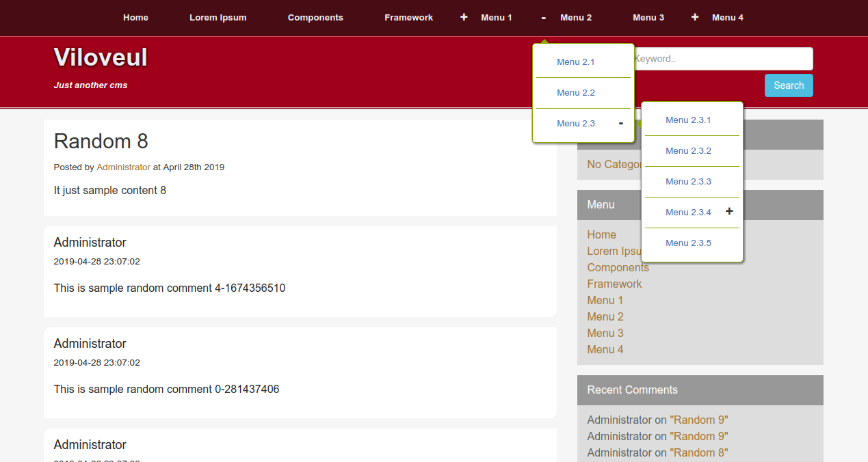Select Menu 2.3 in the dropdown
The image size is (868, 462).
click(x=576, y=124)
